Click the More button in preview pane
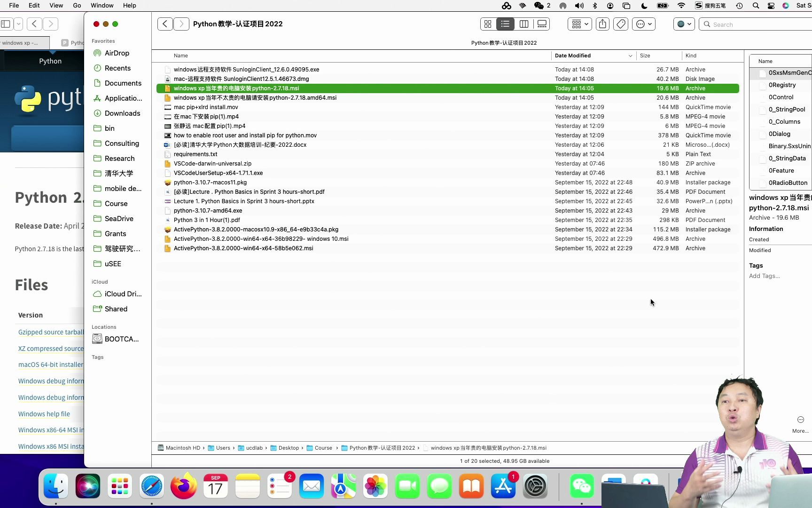Screen dimensions: 812x508 (800, 424)
